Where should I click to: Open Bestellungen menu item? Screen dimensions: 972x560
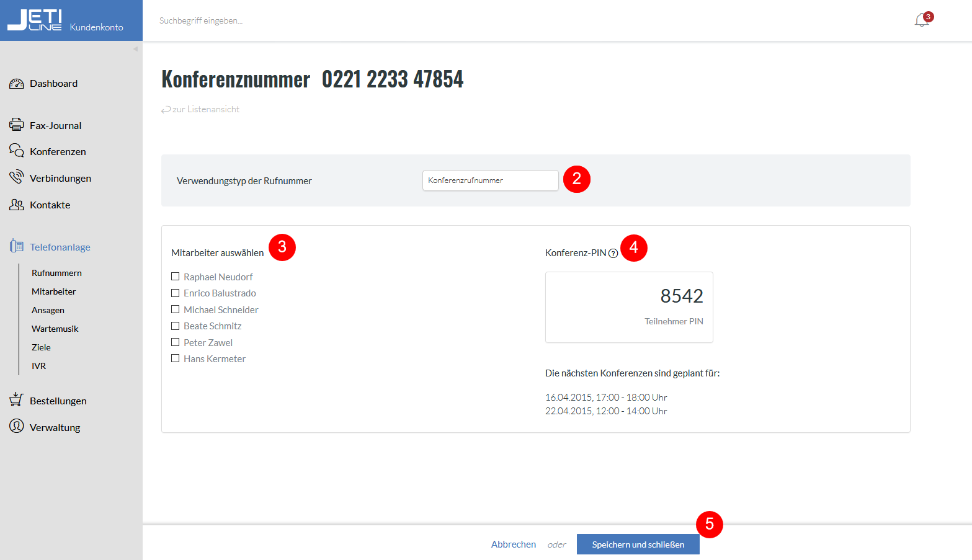point(58,401)
